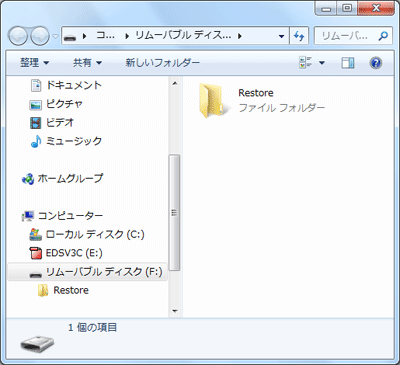The width and height of the screenshot is (400, 365).
Task: Expand the arrow after the drive icon in address bar
Action: pyautogui.click(x=84, y=36)
